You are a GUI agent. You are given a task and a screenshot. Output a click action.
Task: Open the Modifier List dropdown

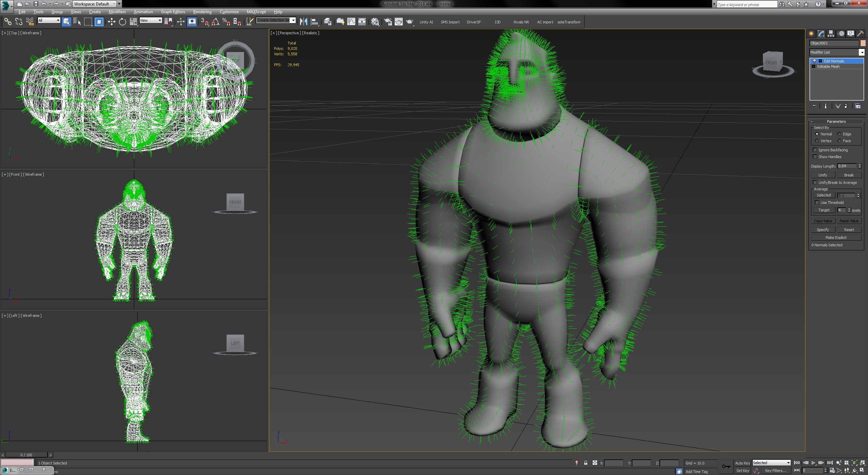pos(862,52)
